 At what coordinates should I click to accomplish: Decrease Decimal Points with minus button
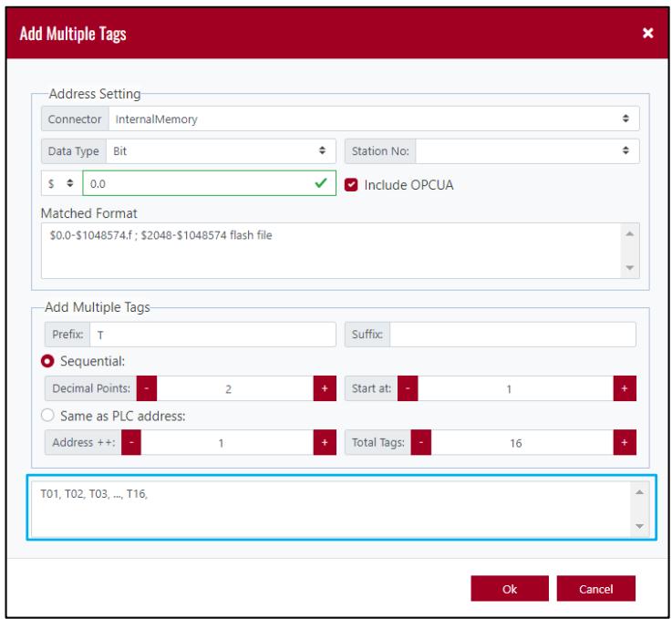(x=147, y=388)
